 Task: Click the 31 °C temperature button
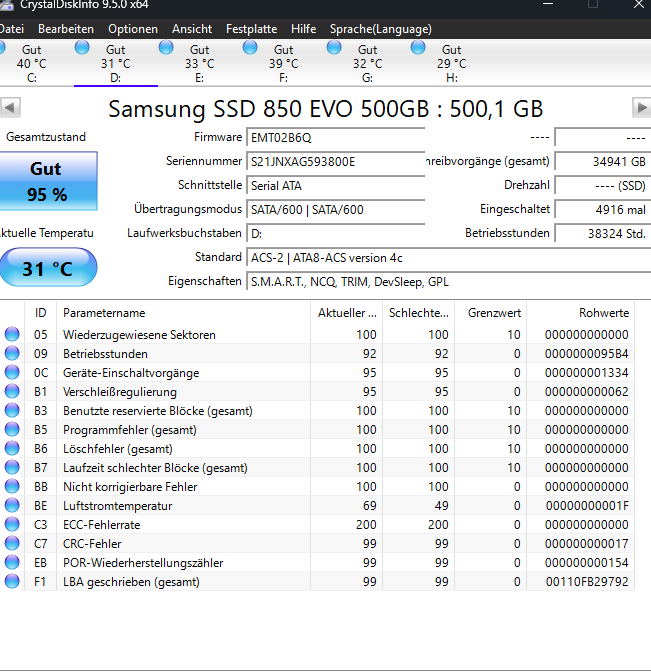pos(48,267)
